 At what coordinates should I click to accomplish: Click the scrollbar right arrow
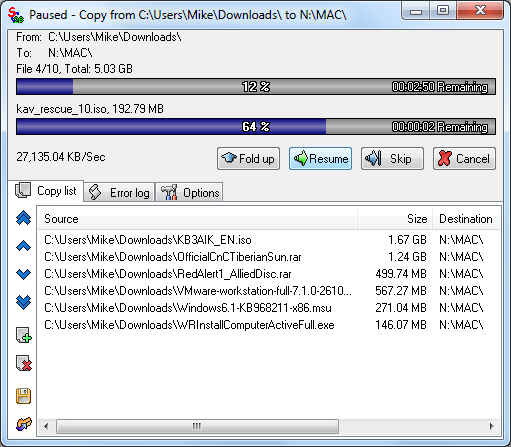point(492,426)
